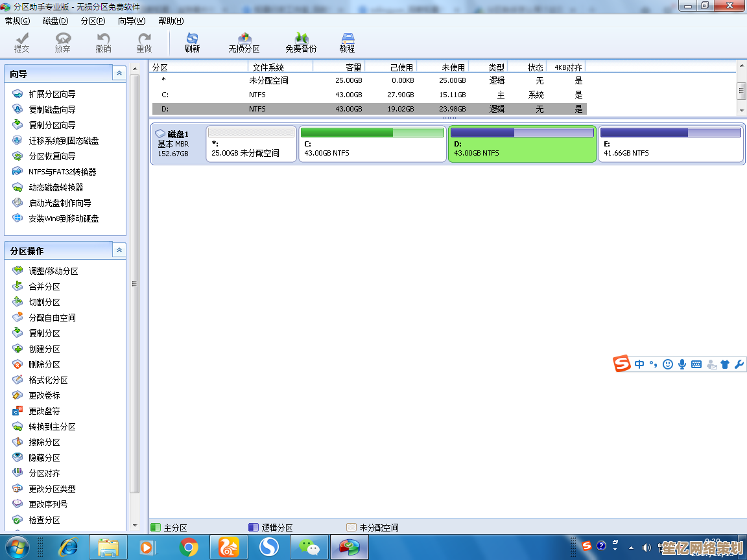Collapse the 向导 panel with its chevron
This screenshot has height=560, width=747.
(119, 73)
